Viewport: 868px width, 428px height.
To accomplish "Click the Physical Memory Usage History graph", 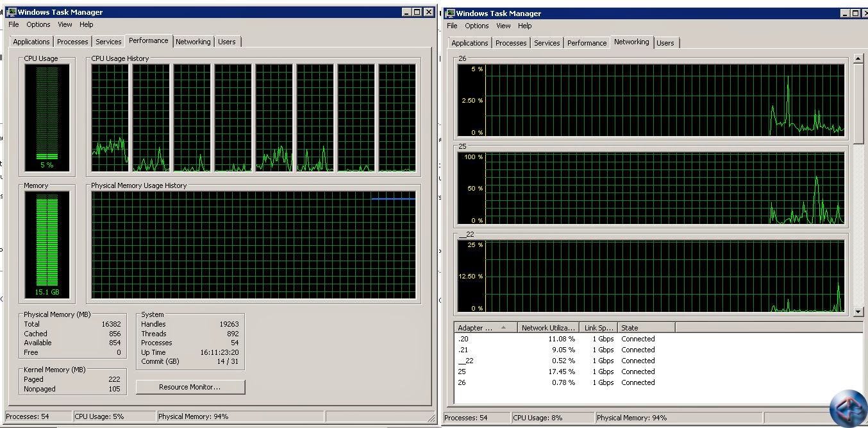I will [x=254, y=245].
